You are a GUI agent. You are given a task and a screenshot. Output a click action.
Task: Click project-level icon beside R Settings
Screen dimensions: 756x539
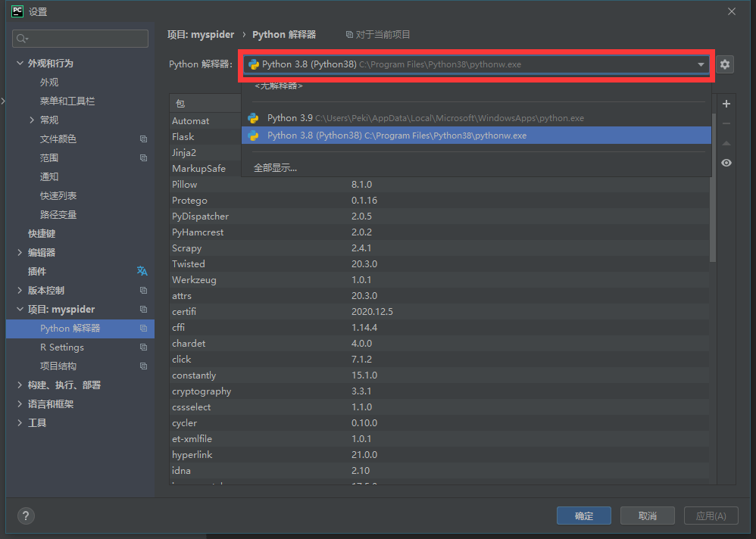pyautogui.click(x=143, y=347)
